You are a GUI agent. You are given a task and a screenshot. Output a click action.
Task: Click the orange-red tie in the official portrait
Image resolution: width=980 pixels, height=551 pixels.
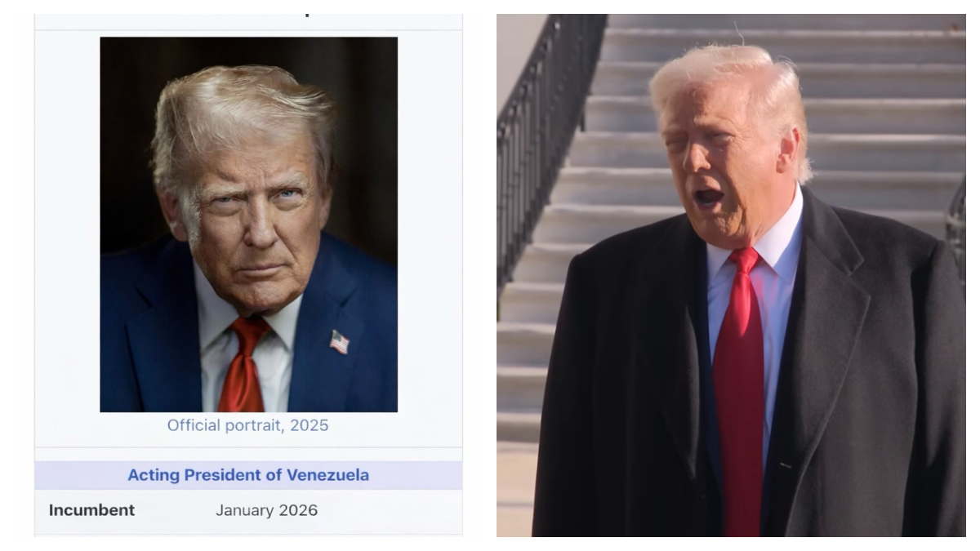point(243,365)
